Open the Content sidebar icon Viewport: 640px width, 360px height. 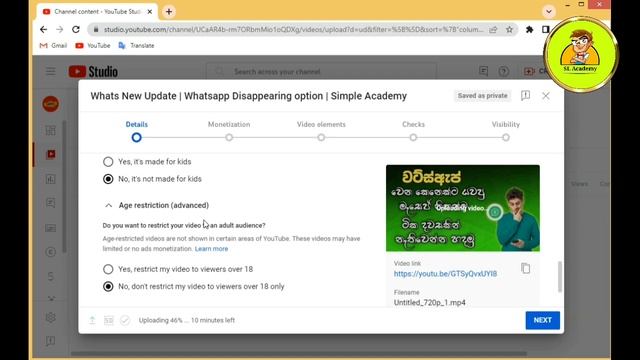(51, 154)
